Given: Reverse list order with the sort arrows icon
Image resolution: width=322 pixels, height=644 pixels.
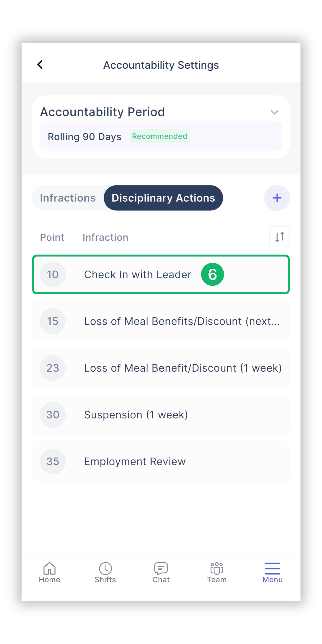Looking at the screenshot, I should tap(280, 237).
